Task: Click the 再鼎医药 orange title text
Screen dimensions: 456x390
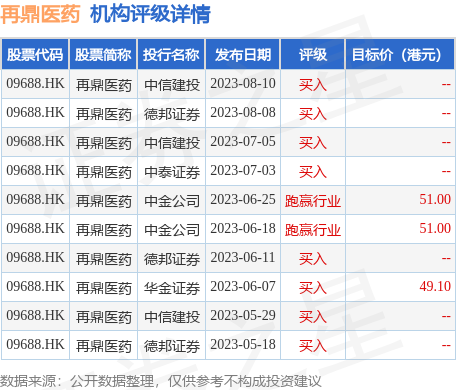Action: pos(40,15)
